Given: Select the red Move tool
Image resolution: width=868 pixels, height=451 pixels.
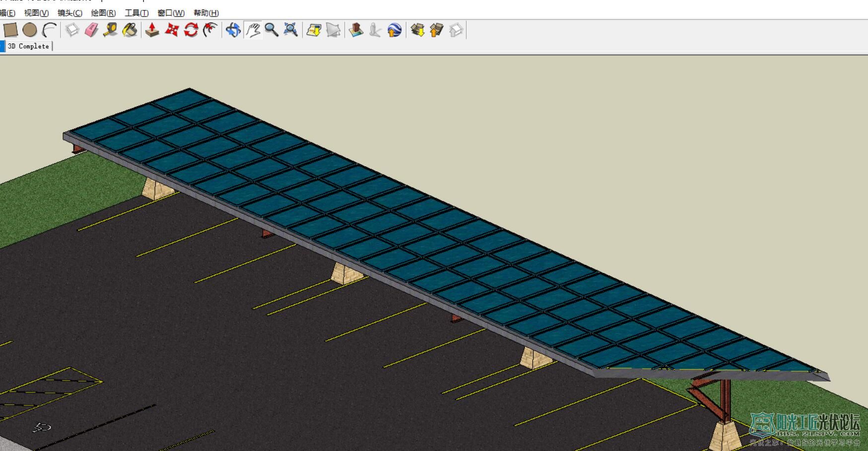Looking at the screenshot, I should pyautogui.click(x=172, y=30).
